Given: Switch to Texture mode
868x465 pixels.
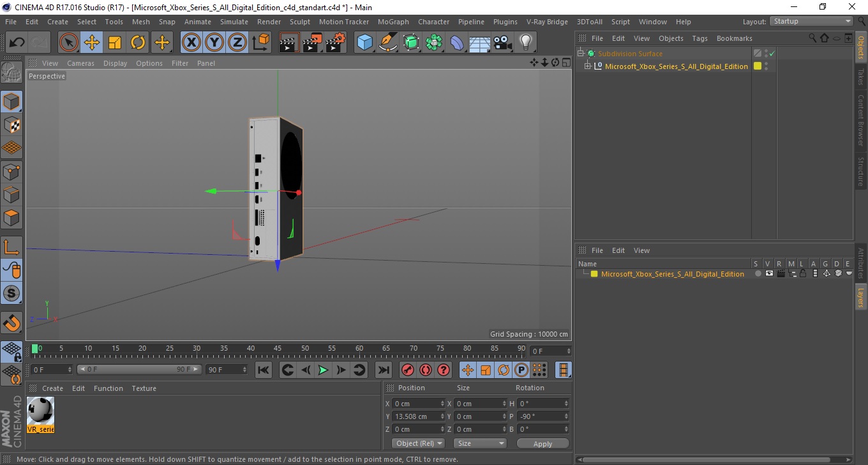Looking at the screenshot, I should [x=11, y=125].
